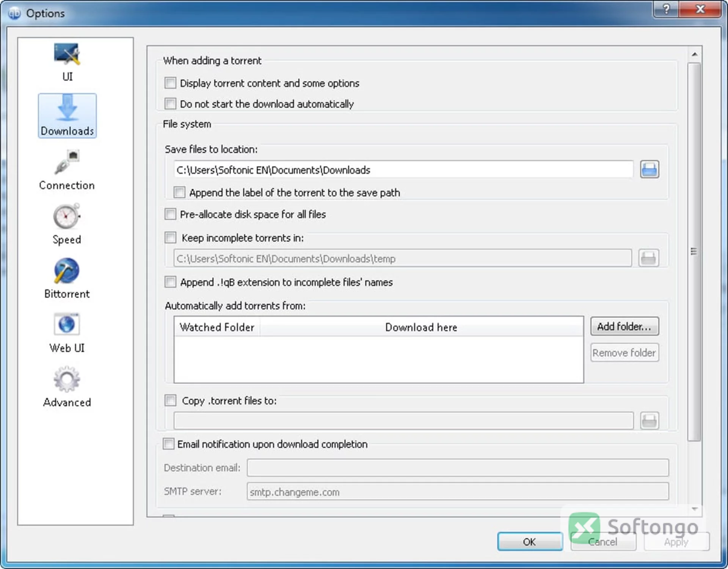This screenshot has height=569, width=728.
Task: Open the Web UI globe icon
Action: [x=67, y=324]
